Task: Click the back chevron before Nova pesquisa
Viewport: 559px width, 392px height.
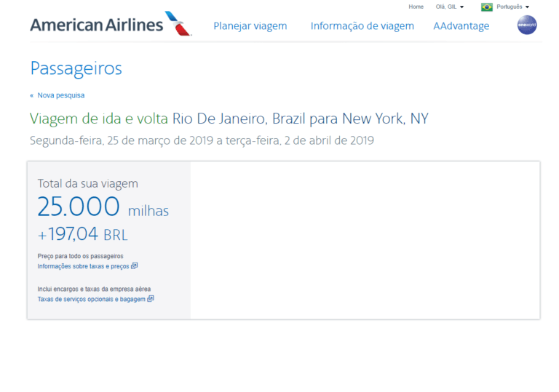Action: click(32, 95)
